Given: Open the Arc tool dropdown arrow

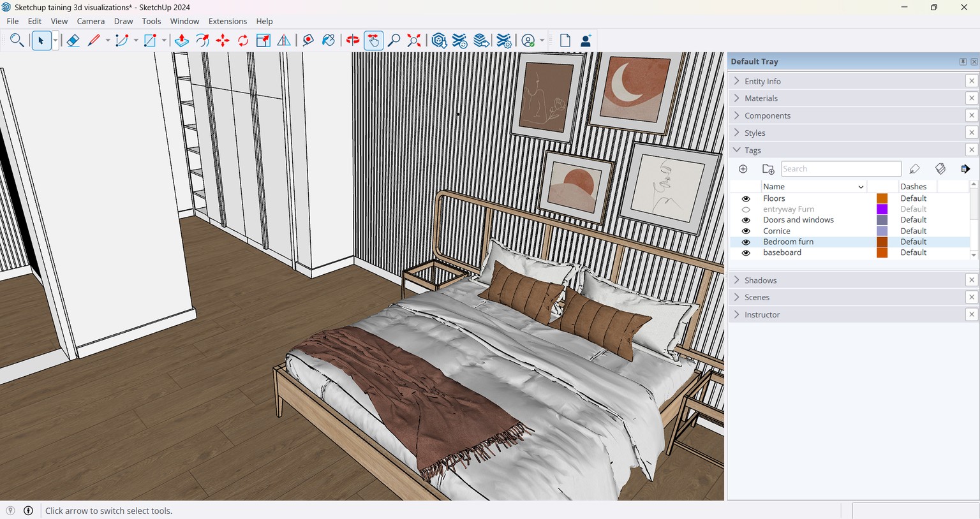Looking at the screenshot, I should point(136,41).
